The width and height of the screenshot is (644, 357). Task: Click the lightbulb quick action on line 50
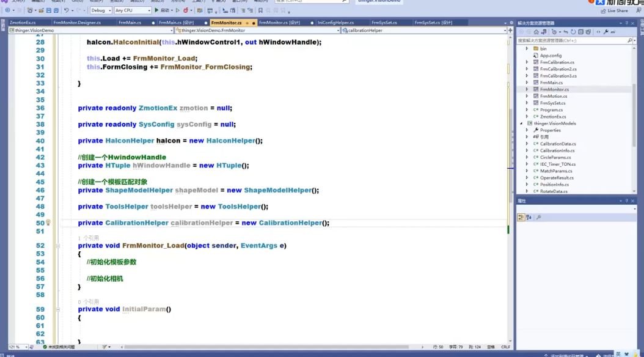[x=48, y=223]
